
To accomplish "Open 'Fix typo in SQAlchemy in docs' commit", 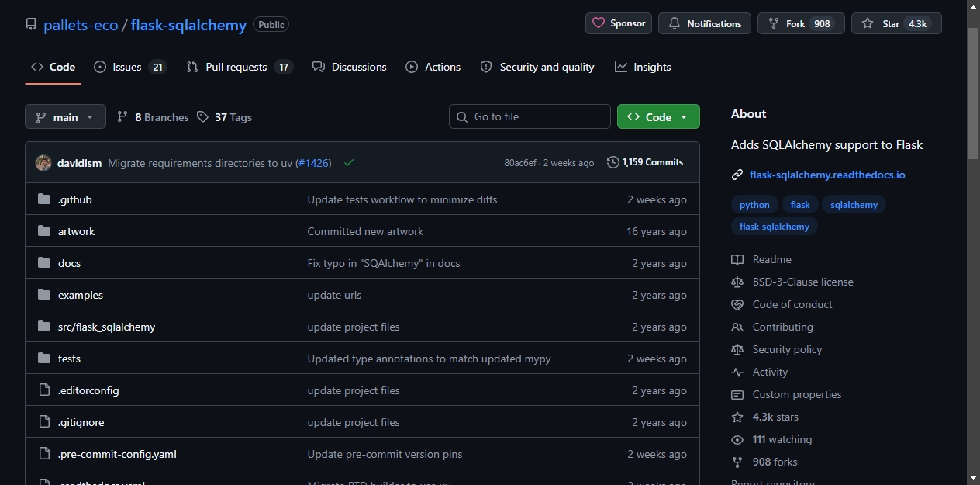I will [384, 263].
